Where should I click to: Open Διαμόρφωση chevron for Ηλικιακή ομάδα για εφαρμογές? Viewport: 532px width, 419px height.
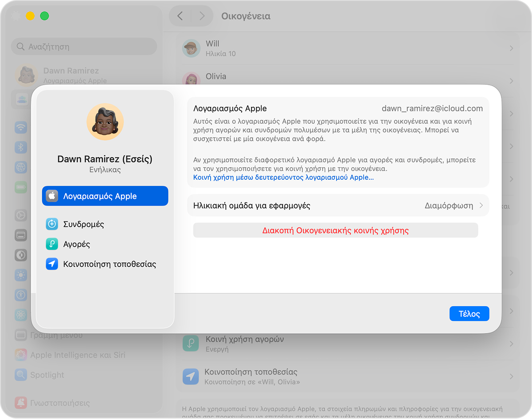coord(481,205)
